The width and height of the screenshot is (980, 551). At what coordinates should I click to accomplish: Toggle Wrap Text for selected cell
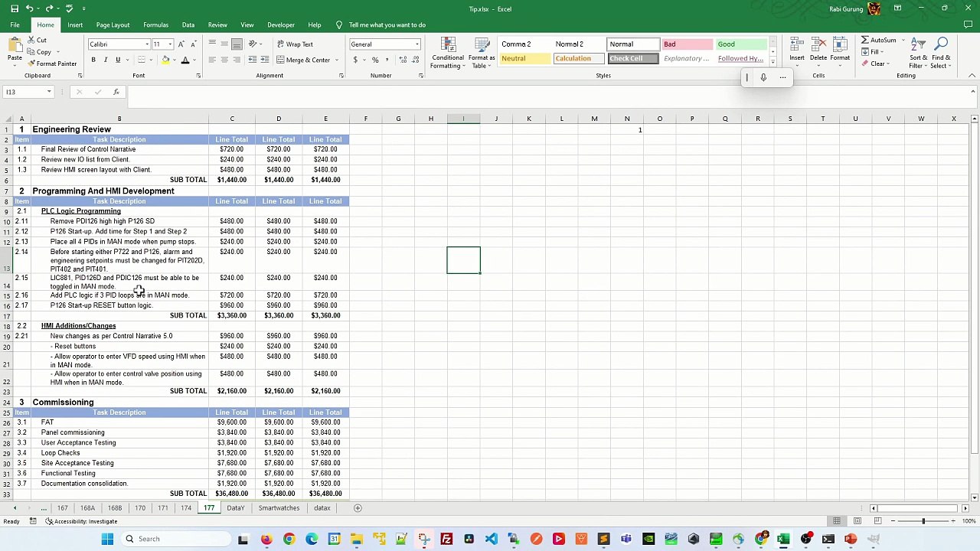pyautogui.click(x=295, y=44)
